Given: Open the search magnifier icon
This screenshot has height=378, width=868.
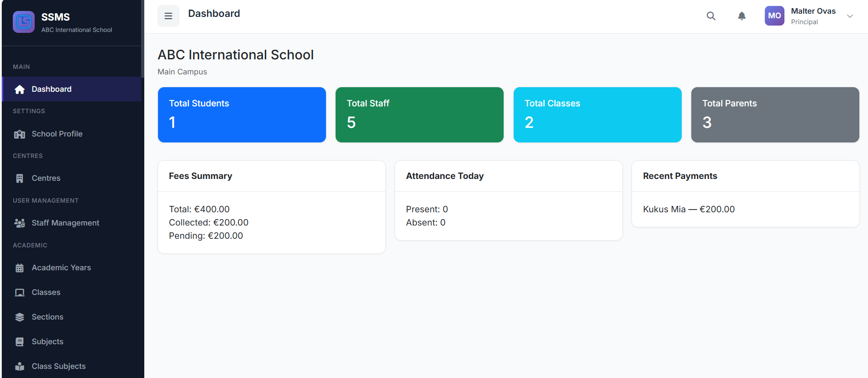Looking at the screenshot, I should [711, 16].
